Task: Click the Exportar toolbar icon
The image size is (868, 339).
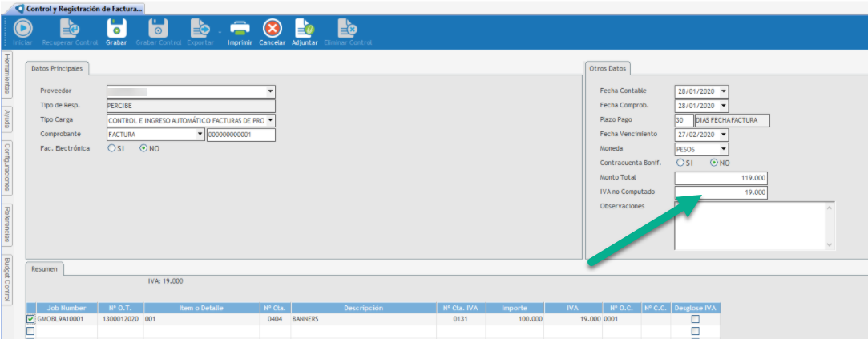Action: pos(200,29)
